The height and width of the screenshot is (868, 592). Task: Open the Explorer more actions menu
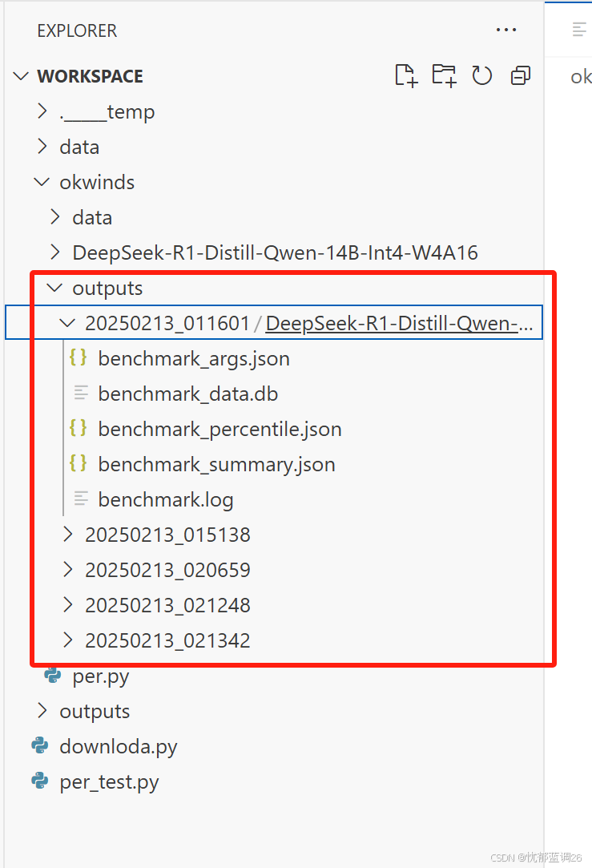(506, 30)
